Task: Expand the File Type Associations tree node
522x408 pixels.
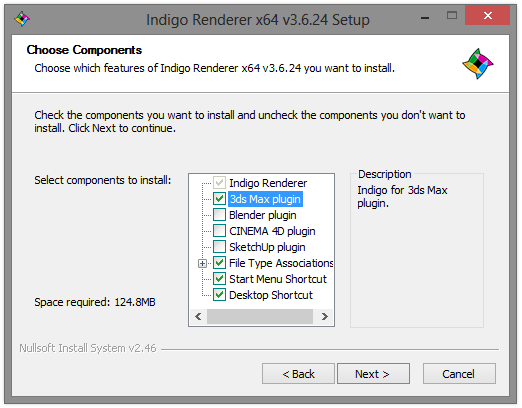Action: (202, 263)
